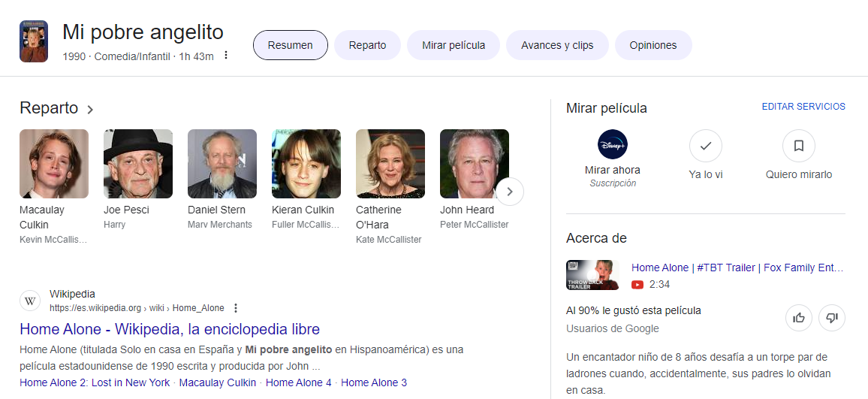Click the Daniel Stern name label
Viewport: 868px width, 399px height.
tap(216, 210)
